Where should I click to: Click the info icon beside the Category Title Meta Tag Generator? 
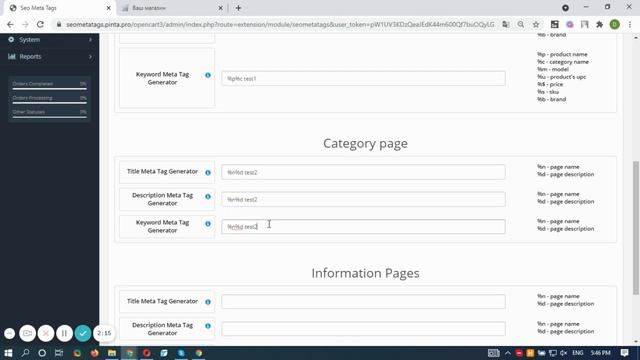click(208, 173)
